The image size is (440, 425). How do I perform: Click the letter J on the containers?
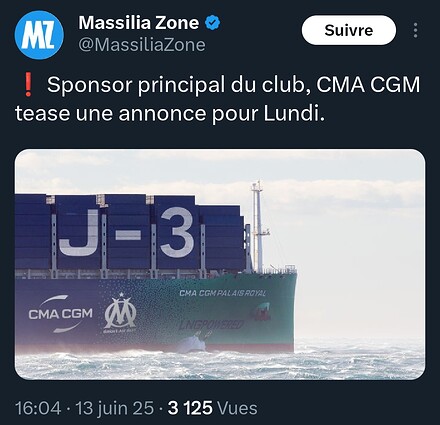[x=79, y=232]
